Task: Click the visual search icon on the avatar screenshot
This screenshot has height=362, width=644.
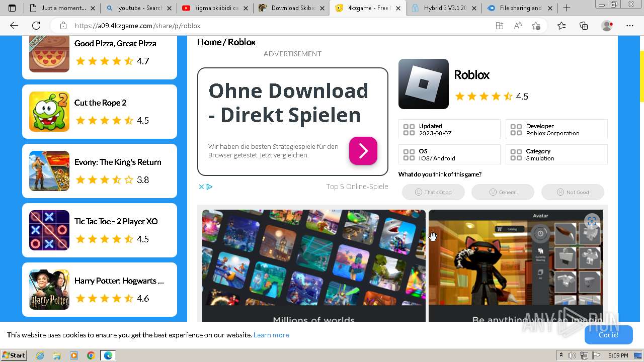Action: click(592, 222)
